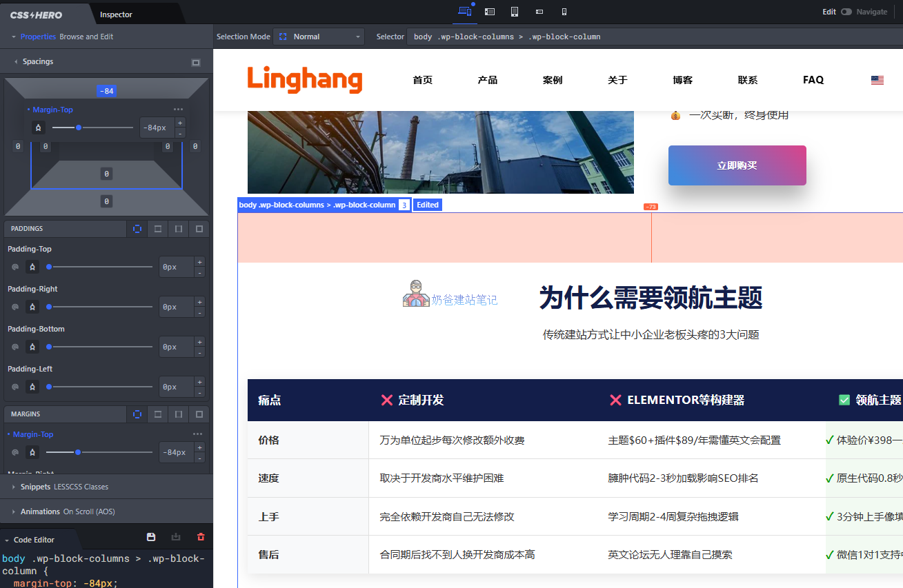
Task: Click the link icon beside Padding-Top slider
Action: 14,267
